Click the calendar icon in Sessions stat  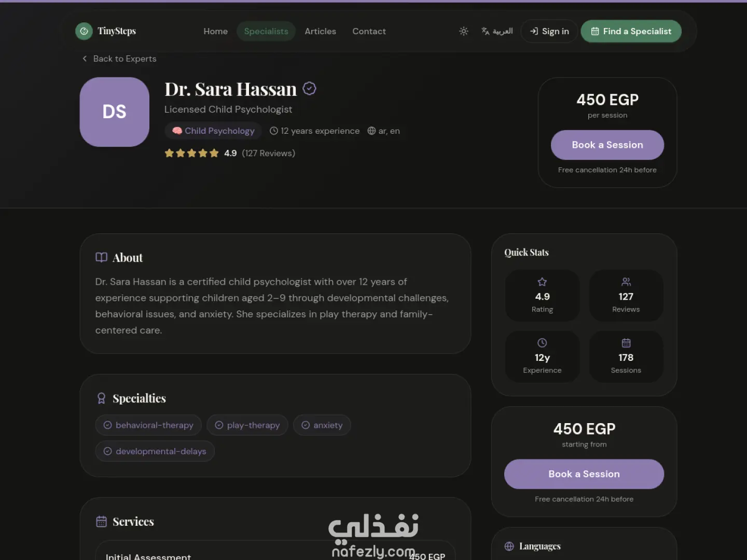click(x=626, y=343)
